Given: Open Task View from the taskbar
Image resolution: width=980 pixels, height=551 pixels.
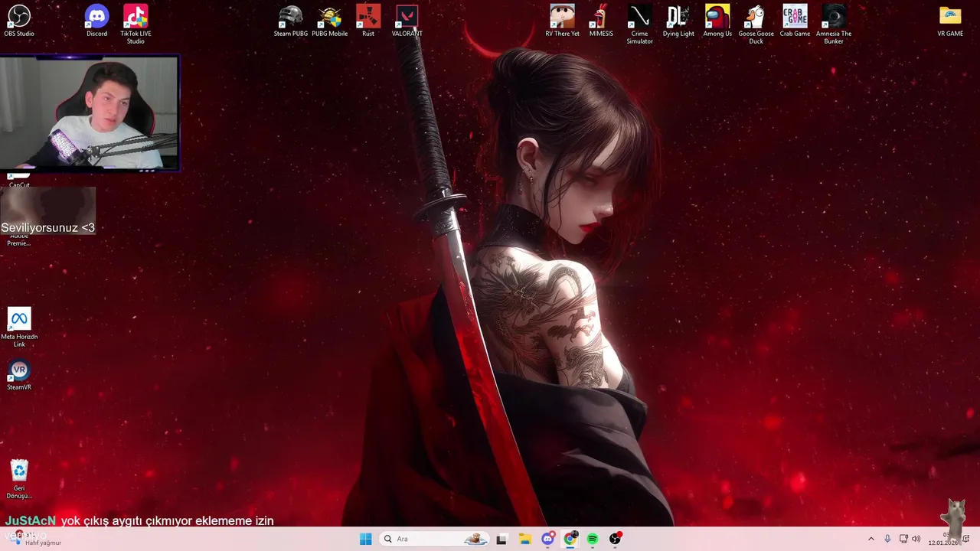Looking at the screenshot, I should click(501, 539).
